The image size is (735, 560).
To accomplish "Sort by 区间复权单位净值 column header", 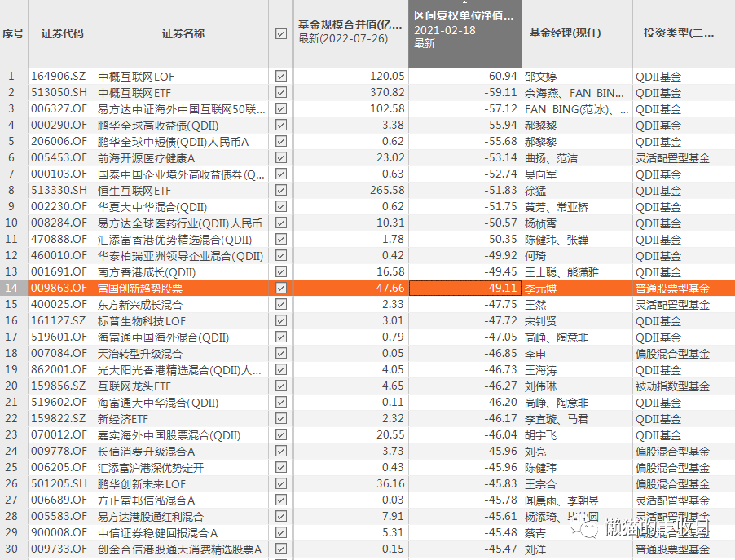I will [x=464, y=33].
